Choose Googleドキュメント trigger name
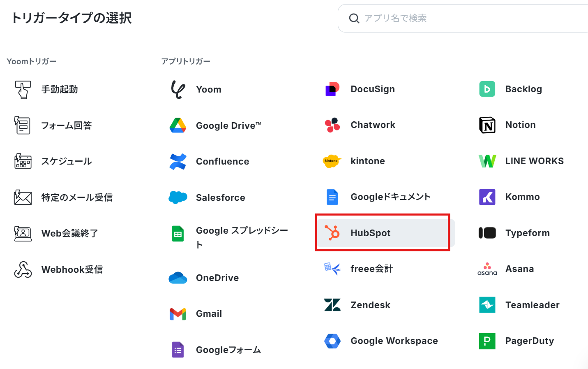The width and height of the screenshot is (588, 369). click(391, 197)
